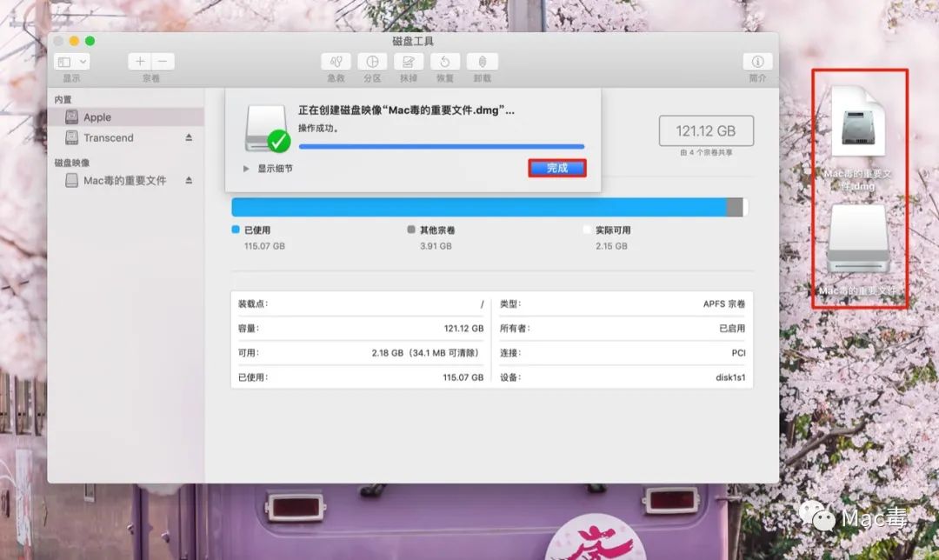The width and height of the screenshot is (939, 560).
Task: Click the 急救 (First Aid) toolbar icon
Action: point(336,62)
